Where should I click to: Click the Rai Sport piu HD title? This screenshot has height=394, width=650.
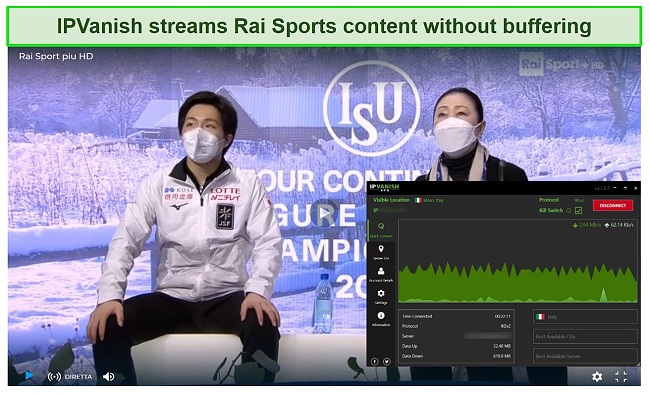pos(56,56)
